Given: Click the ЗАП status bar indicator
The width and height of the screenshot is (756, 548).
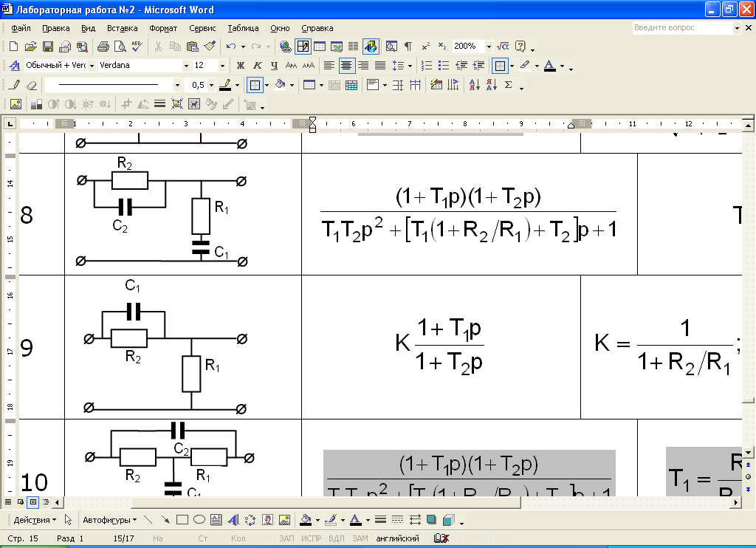Looking at the screenshot, I should point(286,538).
